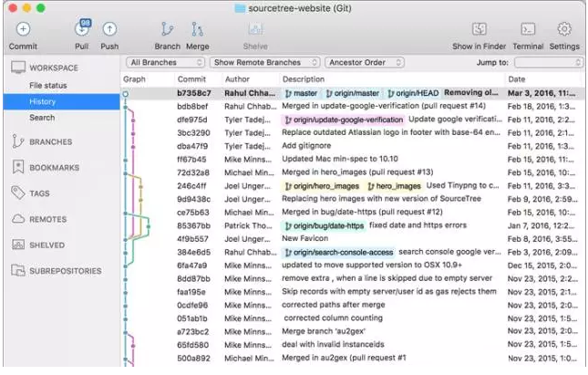Click the origin/update-google-verification label
The width and height of the screenshot is (588, 375).
click(x=344, y=120)
